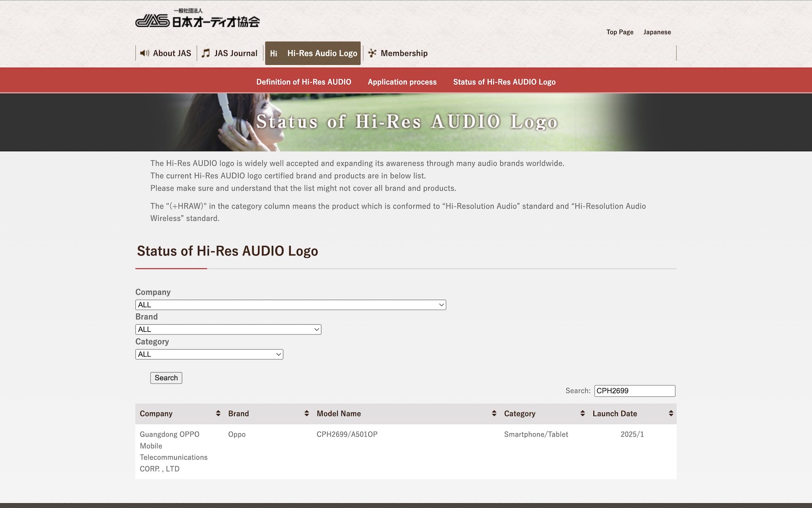
Task: Sort table by Category column arrows
Action: 582,414
